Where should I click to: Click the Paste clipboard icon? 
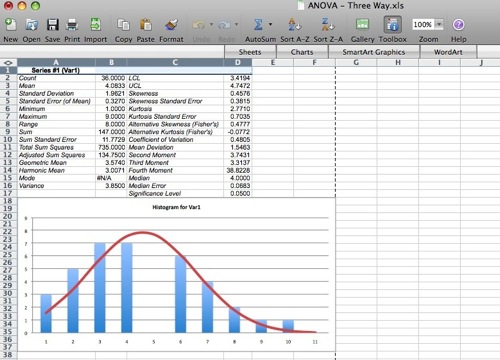(x=146, y=25)
